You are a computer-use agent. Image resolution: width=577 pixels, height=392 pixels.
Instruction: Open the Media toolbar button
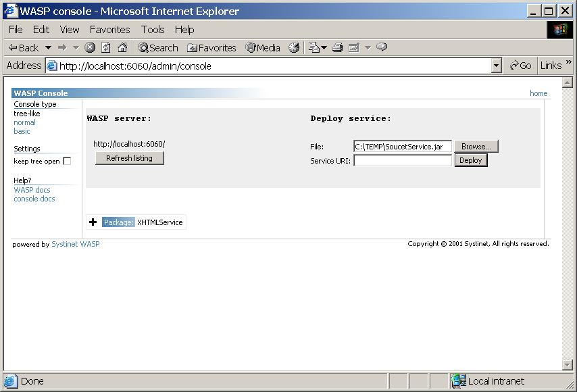[x=263, y=48]
